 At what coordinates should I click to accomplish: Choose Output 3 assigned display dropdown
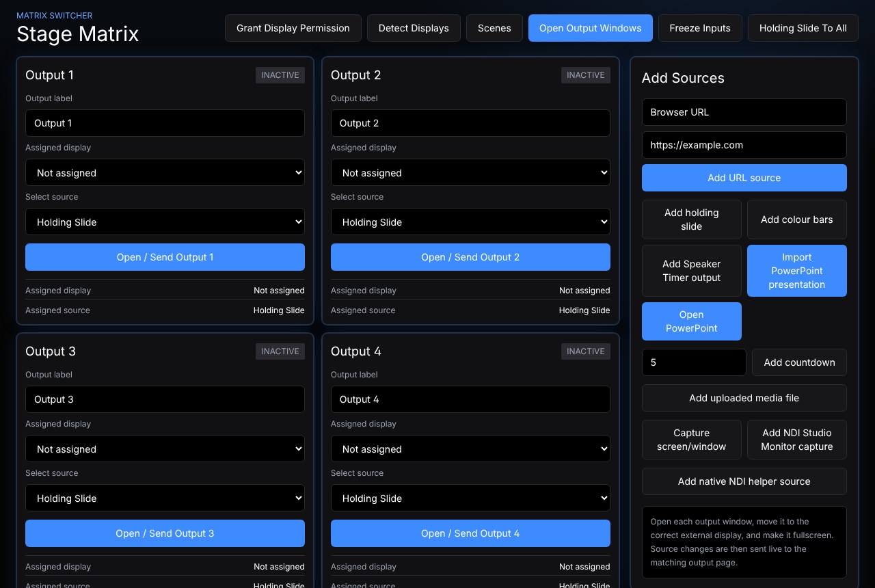pyautogui.click(x=165, y=449)
